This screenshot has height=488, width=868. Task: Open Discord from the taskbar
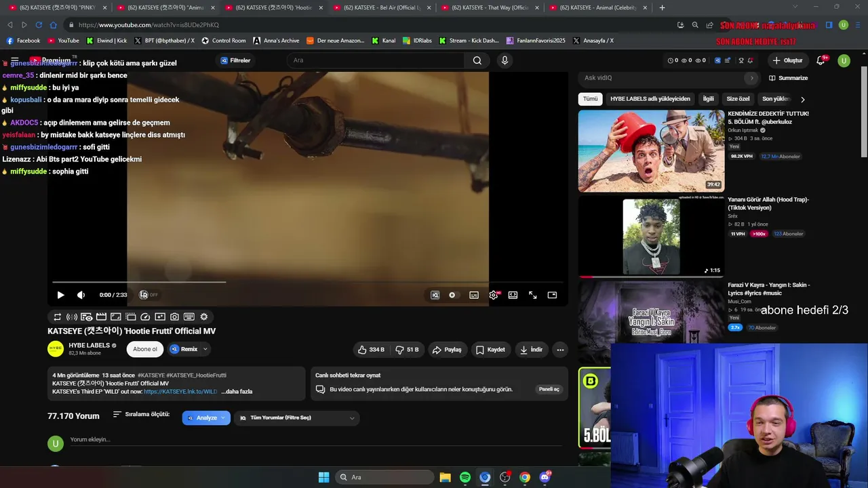point(545,477)
